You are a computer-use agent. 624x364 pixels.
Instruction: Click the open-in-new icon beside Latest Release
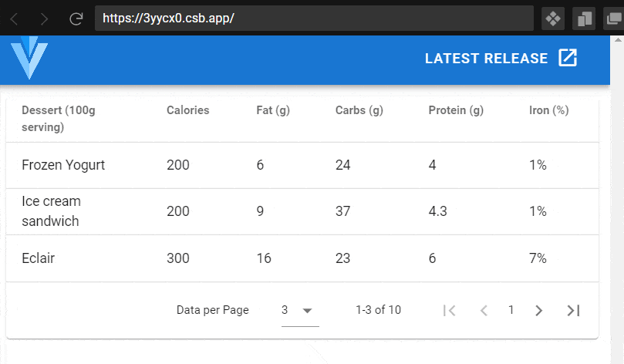(568, 59)
